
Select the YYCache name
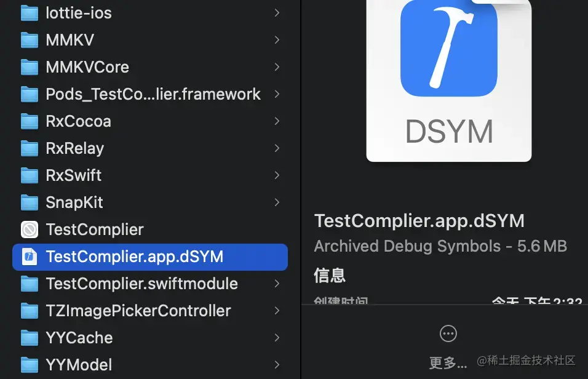click(79, 338)
